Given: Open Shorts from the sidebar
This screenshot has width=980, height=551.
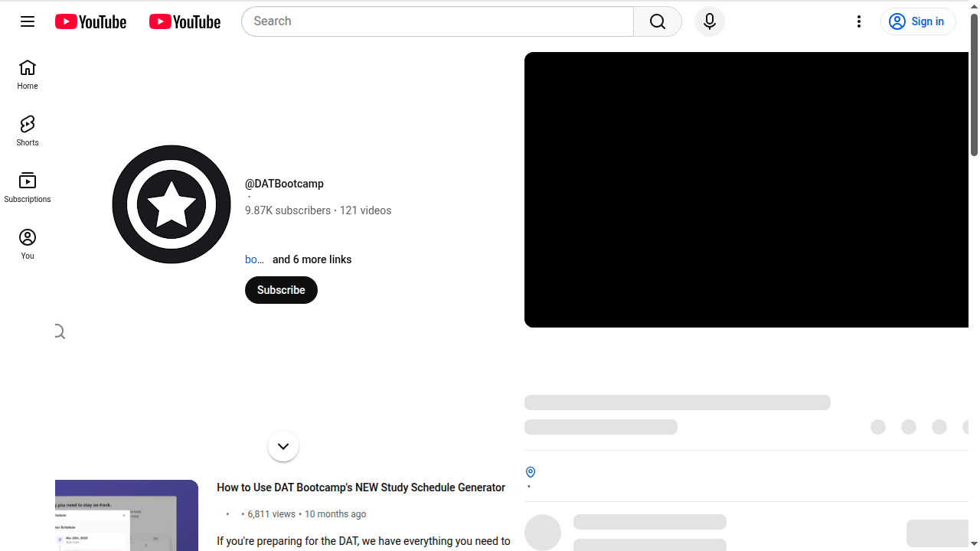Looking at the screenshot, I should [x=28, y=131].
